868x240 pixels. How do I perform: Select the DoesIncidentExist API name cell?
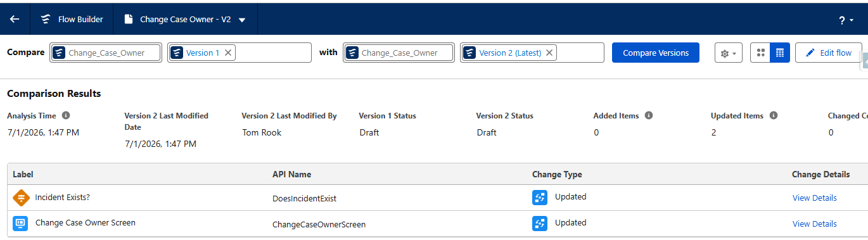pyautogui.click(x=304, y=198)
